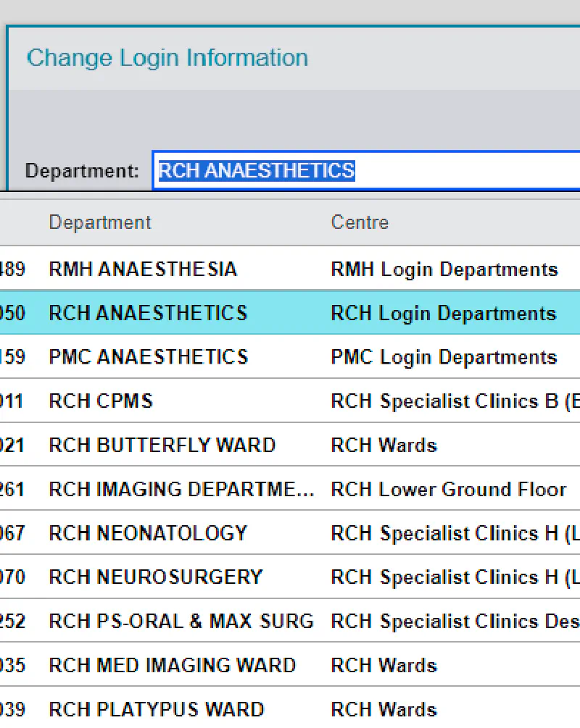Select the RCH NEUROSURGERY department
This screenshot has height=728, width=580.
(155, 577)
